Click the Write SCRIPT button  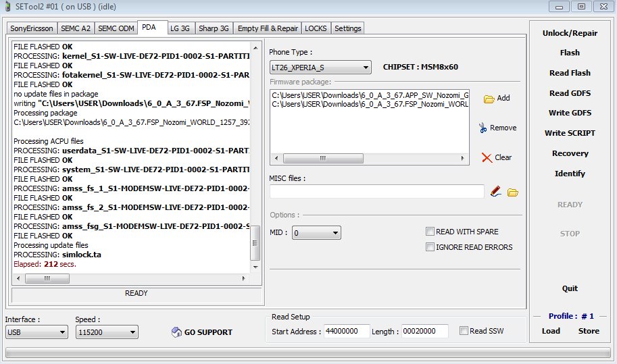(x=570, y=133)
